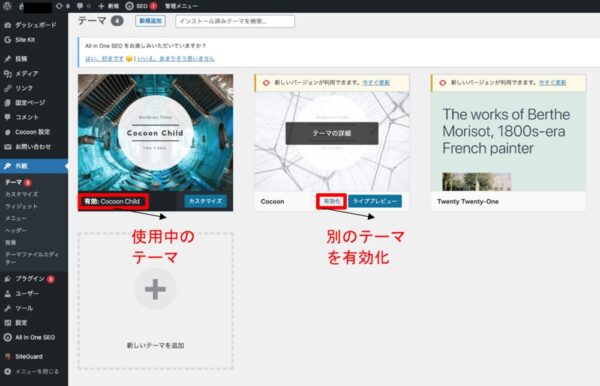Open 背景 submenu item

coord(10,243)
